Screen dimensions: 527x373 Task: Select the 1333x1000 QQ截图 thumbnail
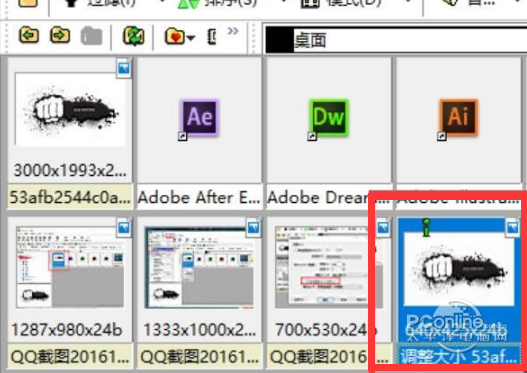pyautogui.click(x=199, y=267)
